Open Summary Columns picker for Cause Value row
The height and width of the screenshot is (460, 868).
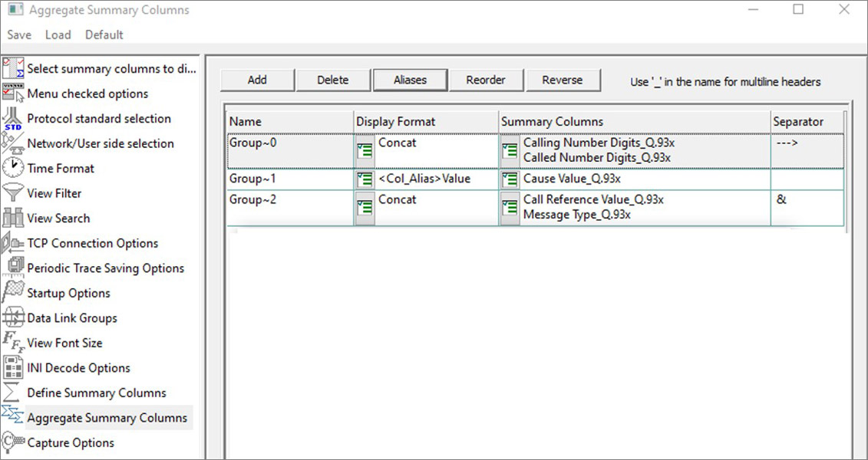tap(510, 179)
